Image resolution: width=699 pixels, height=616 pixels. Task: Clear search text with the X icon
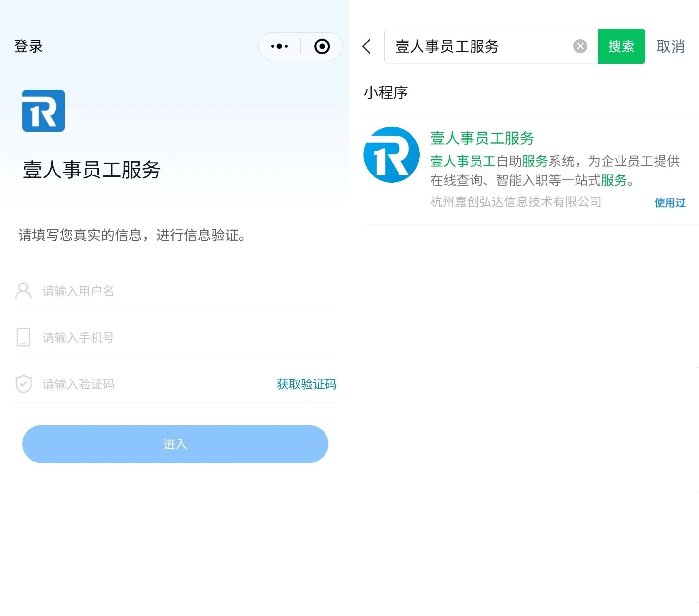pyautogui.click(x=580, y=46)
